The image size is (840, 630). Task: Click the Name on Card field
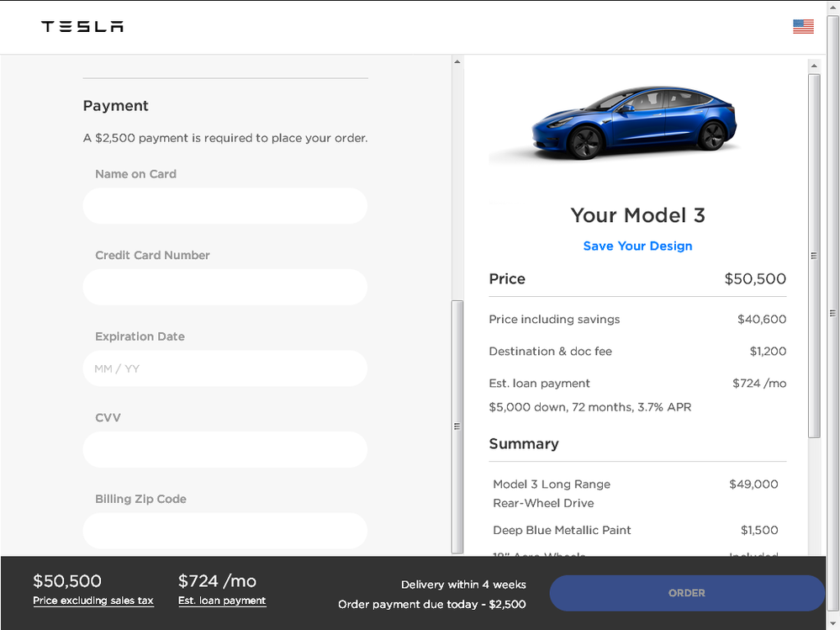coord(225,206)
